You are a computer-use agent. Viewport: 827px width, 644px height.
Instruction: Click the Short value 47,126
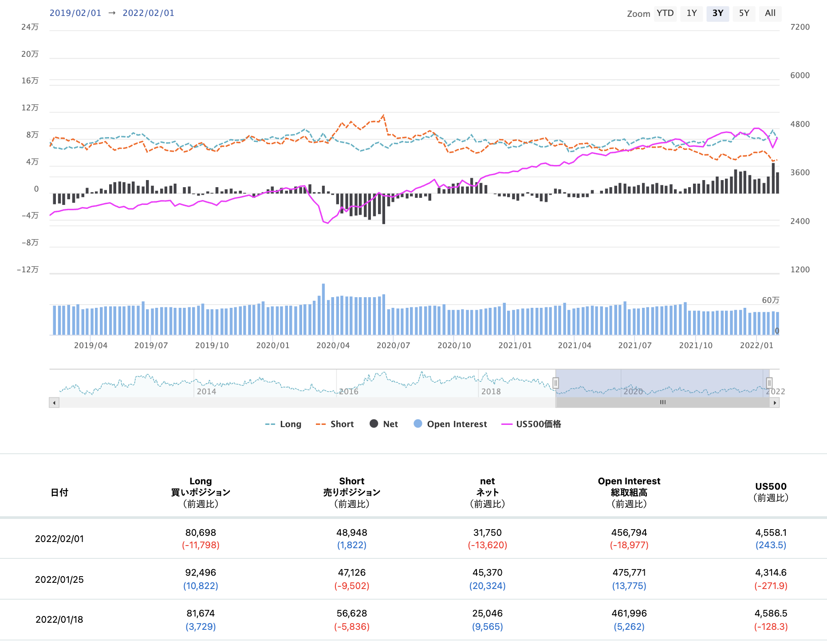(352, 573)
